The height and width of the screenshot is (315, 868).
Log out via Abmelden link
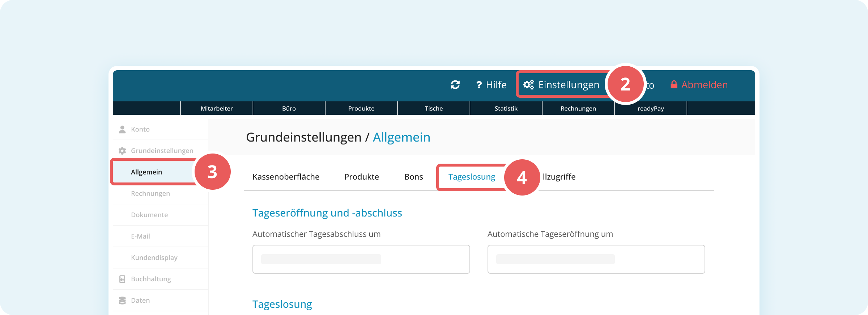(699, 85)
